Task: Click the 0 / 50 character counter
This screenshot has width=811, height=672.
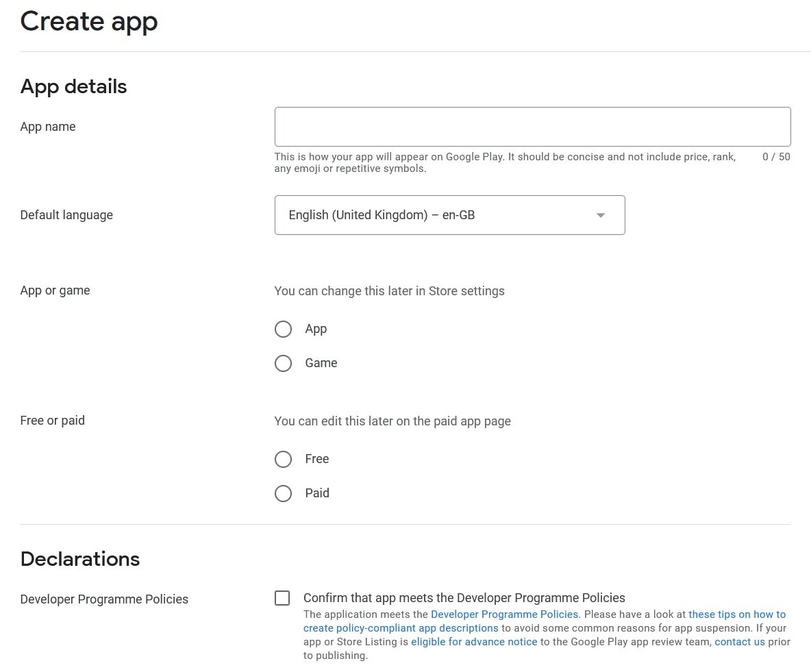Action: pyautogui.click(x=776, y=157)
